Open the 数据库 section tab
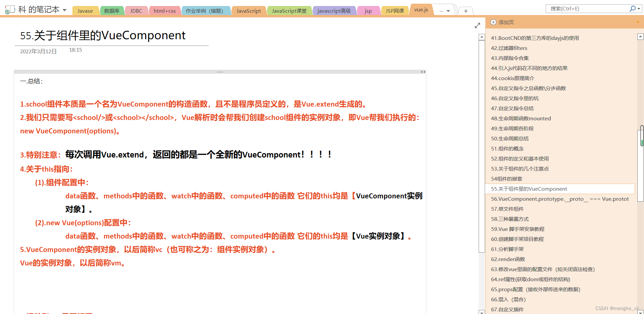 112,10
